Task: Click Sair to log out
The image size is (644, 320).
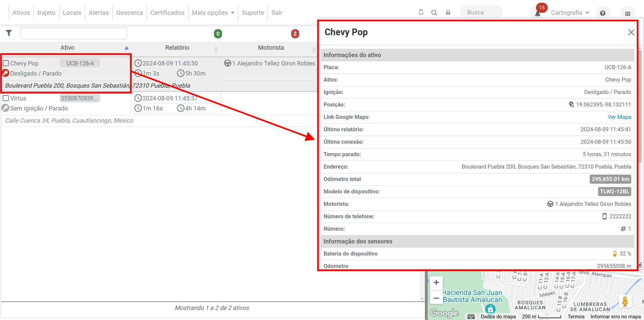Action: [277, 12]
